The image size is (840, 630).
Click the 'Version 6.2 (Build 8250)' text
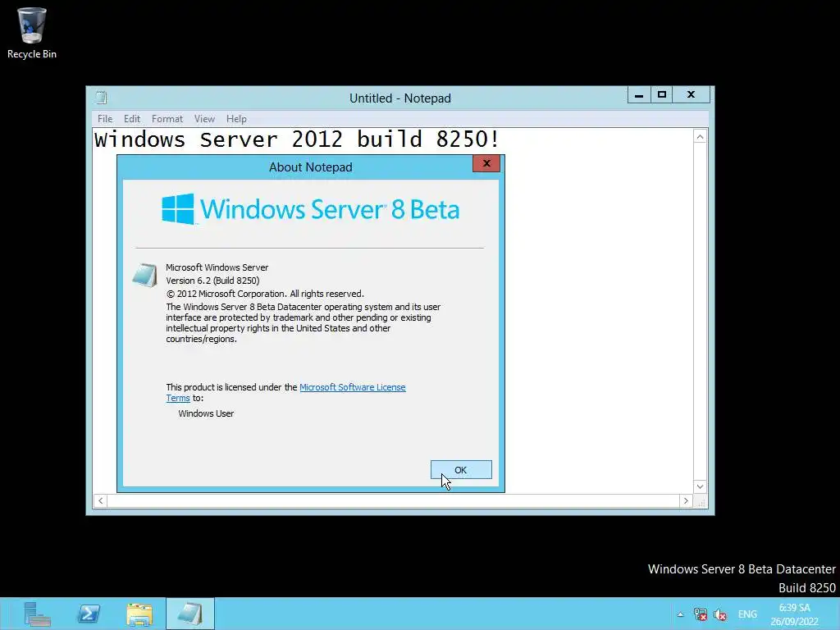(x=212, y=281)
